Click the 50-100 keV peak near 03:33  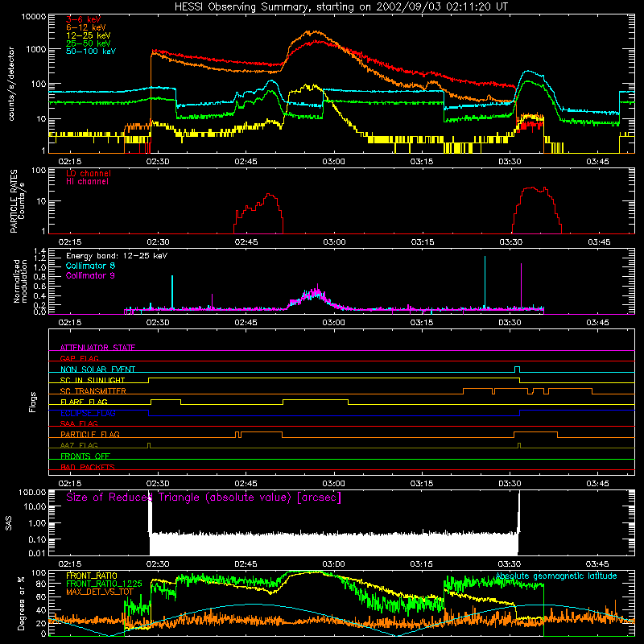tap(529, 72)
